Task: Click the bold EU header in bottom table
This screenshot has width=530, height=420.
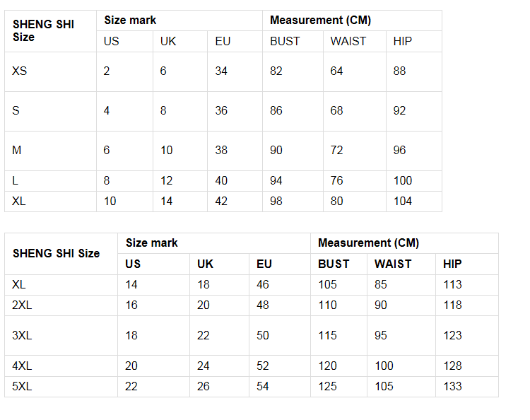Action: [264, 264]
